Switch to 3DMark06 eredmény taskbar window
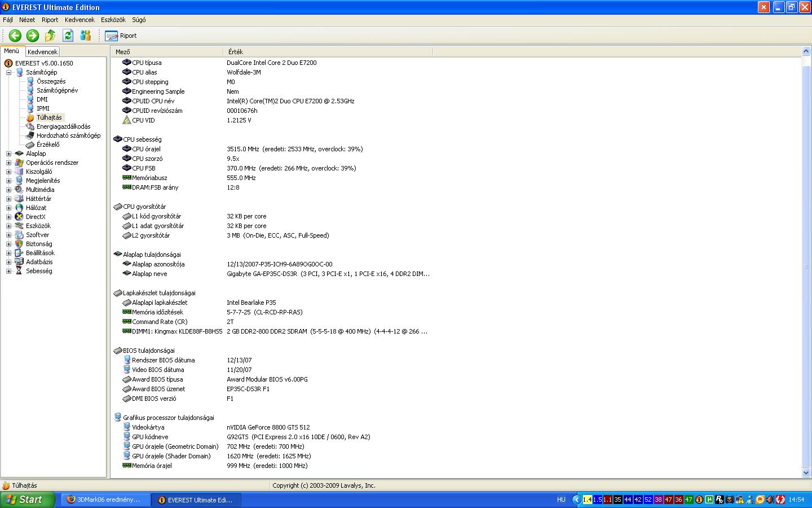This screenshot has width=812, height=508. (x=105, y=500)
